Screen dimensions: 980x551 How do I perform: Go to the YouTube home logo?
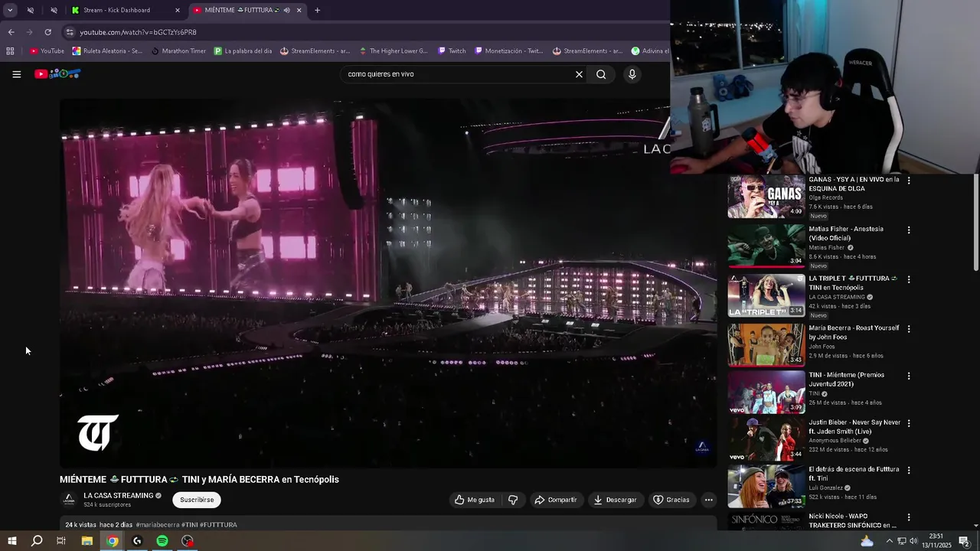tap(57, 74)
